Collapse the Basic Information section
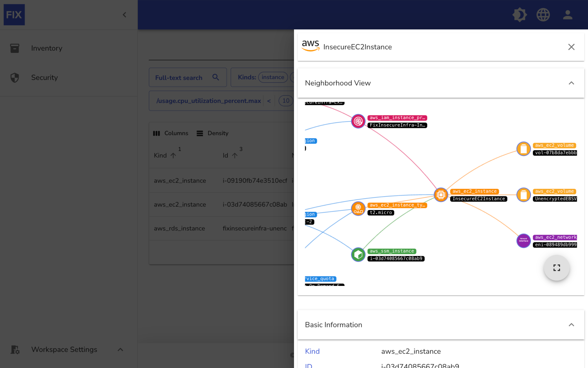The image size is (588, 368). (571, 325)
